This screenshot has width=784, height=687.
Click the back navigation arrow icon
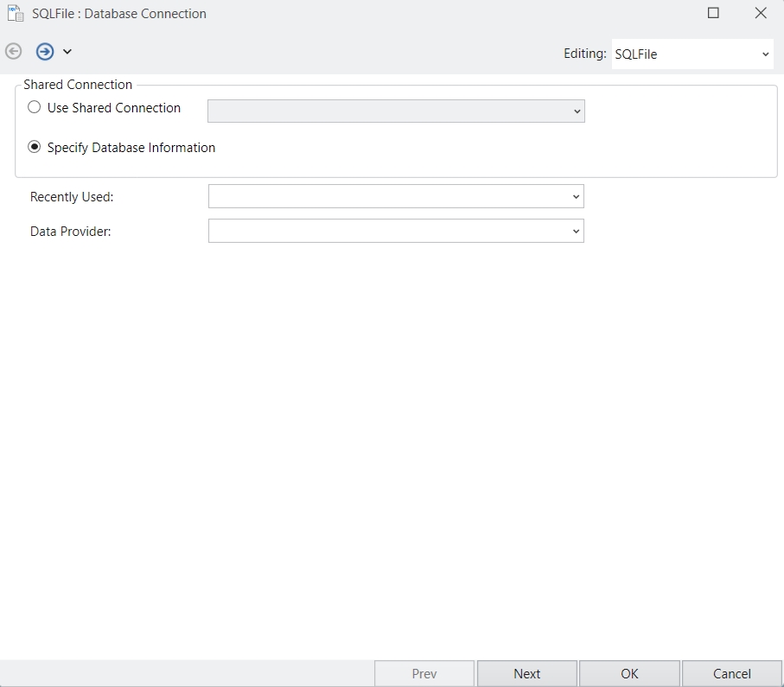(14, 52)
